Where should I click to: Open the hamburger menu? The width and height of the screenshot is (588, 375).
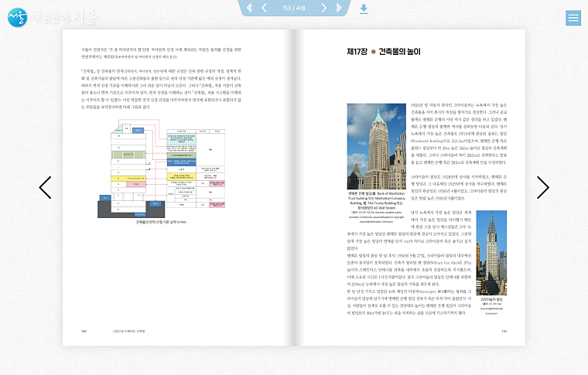pyautogui.click(x=573, y=17)
